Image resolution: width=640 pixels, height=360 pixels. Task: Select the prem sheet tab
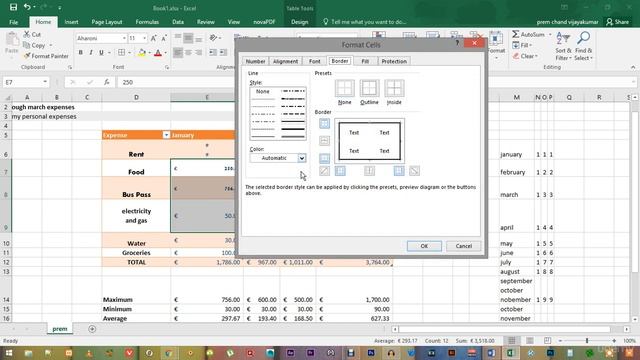(x=60, y=329)
